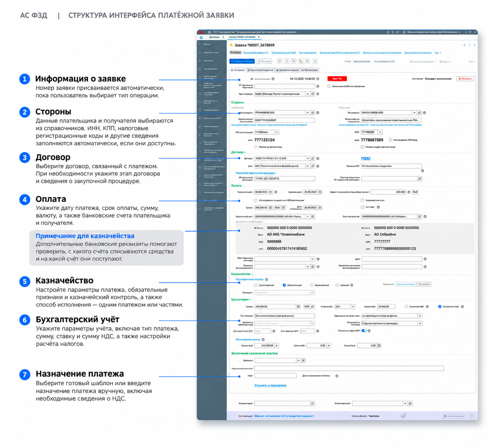
Task: Click the red button beside the 04.12.2022 date
Action: [x=337, y=79]
